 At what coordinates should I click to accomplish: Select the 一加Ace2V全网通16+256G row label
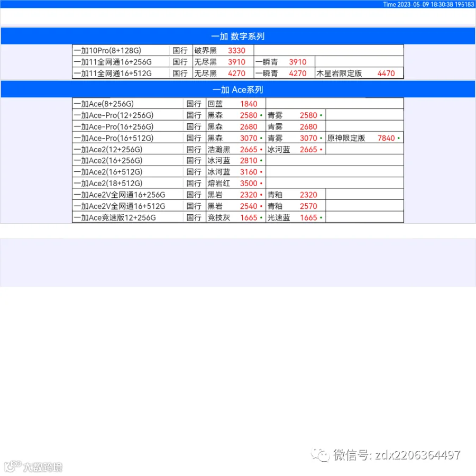(x=128, y=195)
